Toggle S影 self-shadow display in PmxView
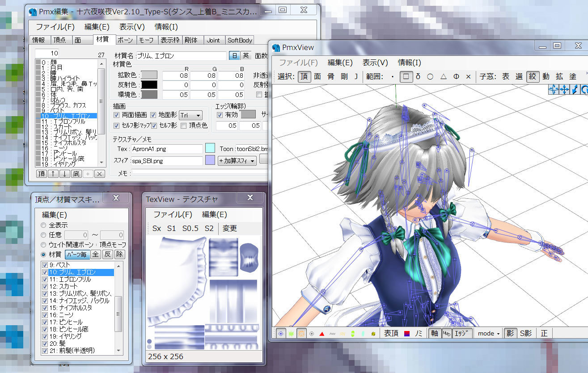 point(525,333)
